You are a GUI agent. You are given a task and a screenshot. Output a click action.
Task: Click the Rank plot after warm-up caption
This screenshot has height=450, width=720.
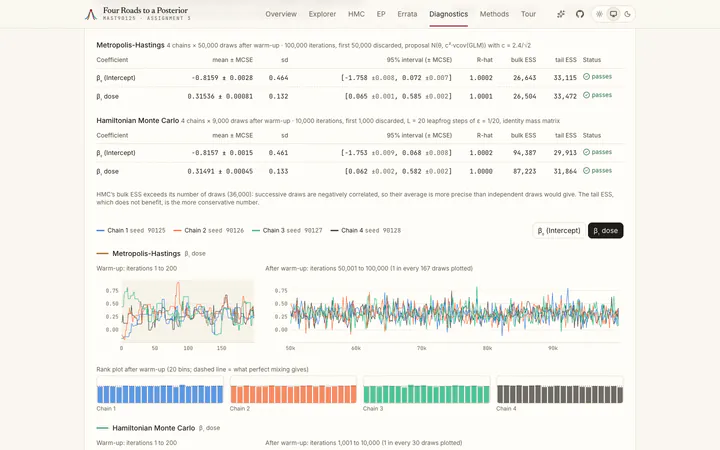pos(202,369)
